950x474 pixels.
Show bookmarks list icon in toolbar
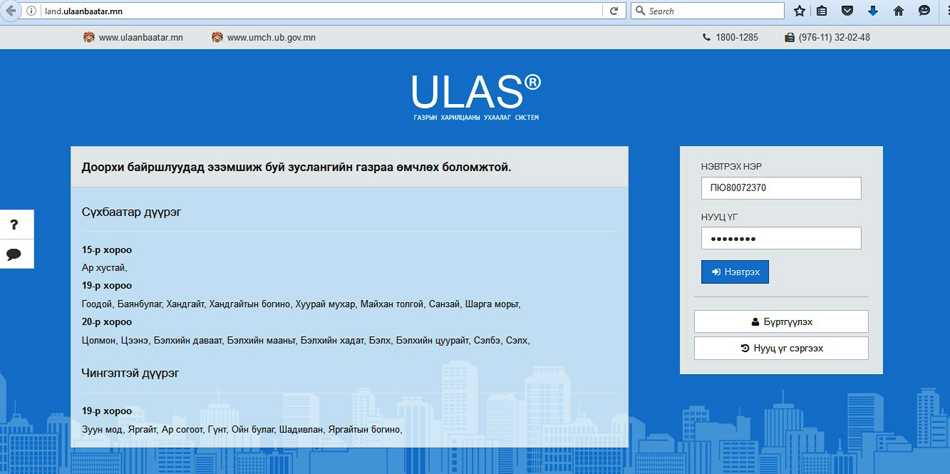click(822, 11)
